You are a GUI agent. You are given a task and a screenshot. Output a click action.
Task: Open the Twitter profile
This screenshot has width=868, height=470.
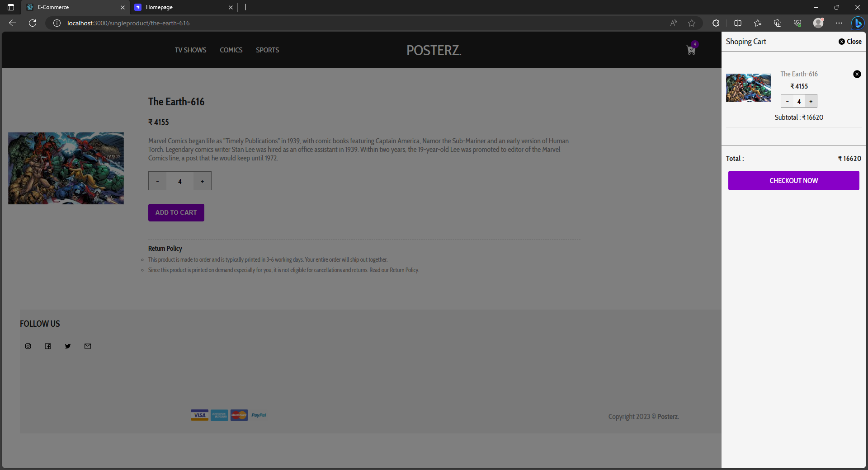[68, 346]
